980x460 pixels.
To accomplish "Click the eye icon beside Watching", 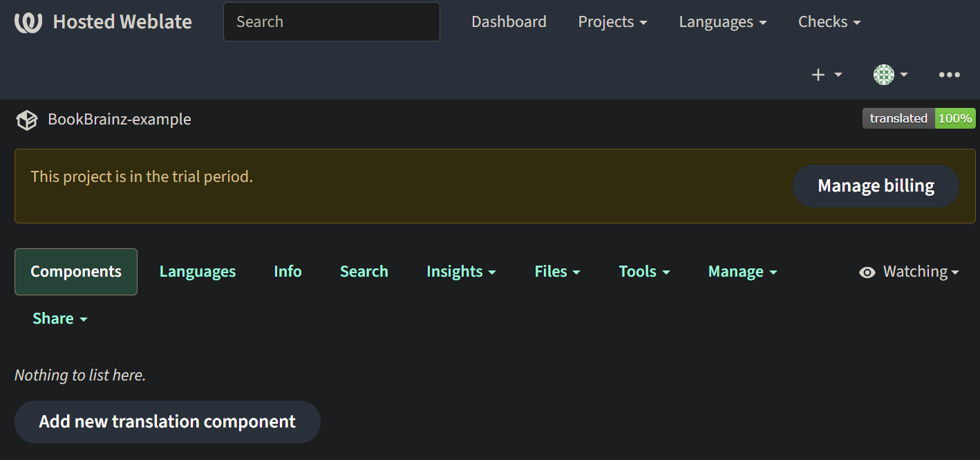I will pos(867,273).
